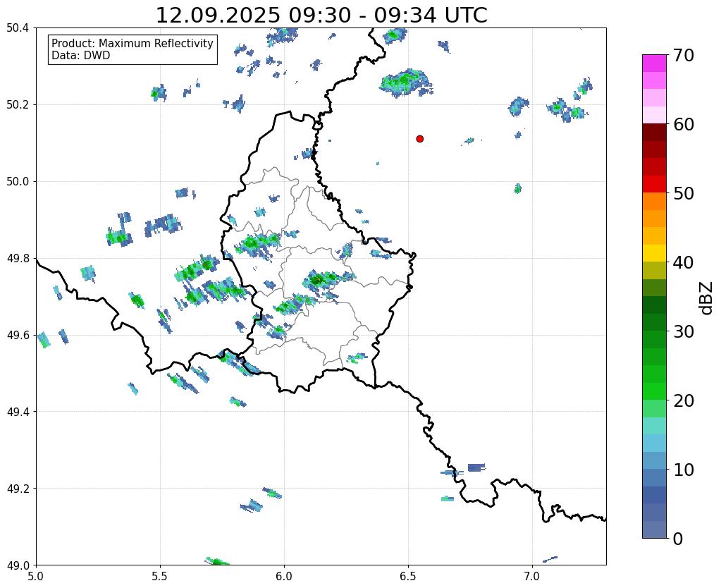The image size is (721, 588).
Task: Click the colorbar tick label '30'
Action: click(684, 331)
